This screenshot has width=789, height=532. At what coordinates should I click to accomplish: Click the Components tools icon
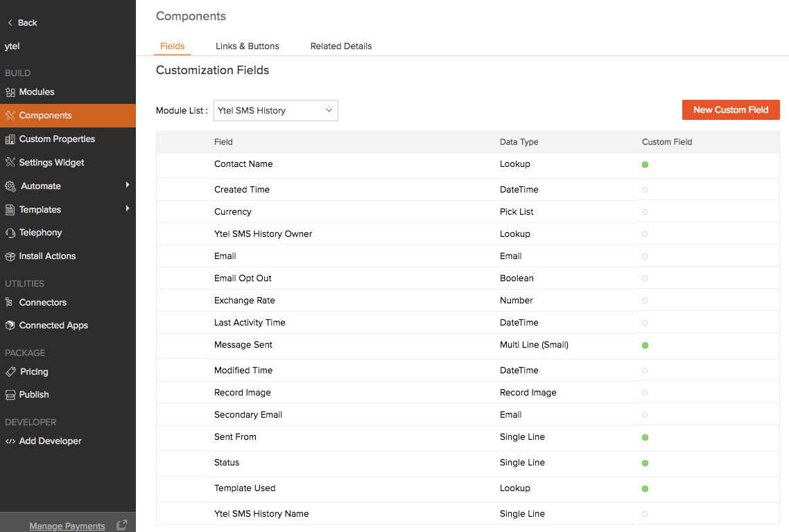(10, 116)
